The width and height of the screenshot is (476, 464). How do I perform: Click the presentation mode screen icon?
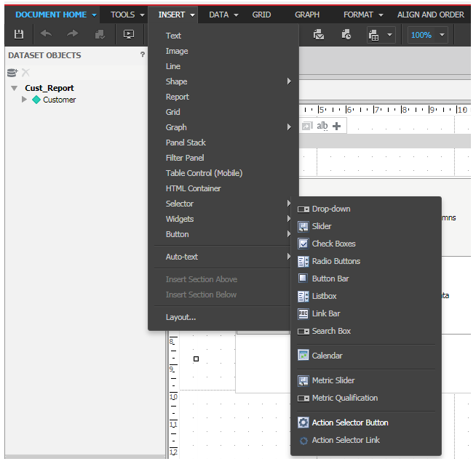pos(129,34)
